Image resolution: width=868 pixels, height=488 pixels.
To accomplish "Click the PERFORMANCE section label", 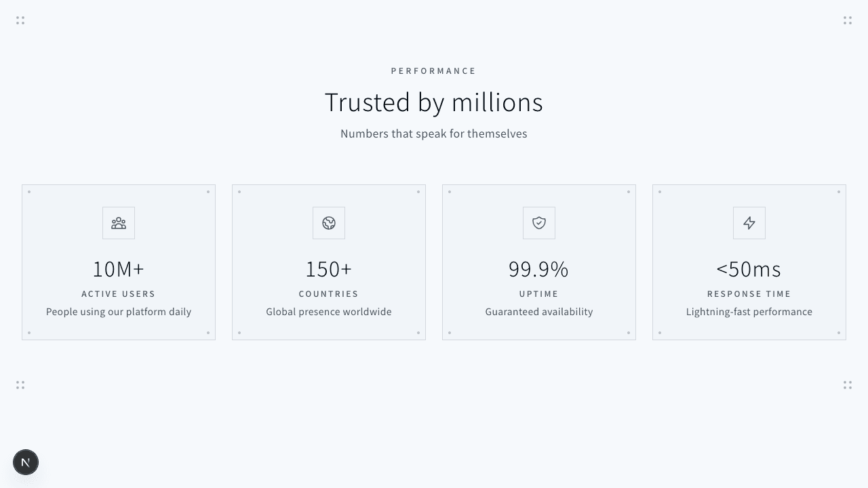I will (434, 71).
